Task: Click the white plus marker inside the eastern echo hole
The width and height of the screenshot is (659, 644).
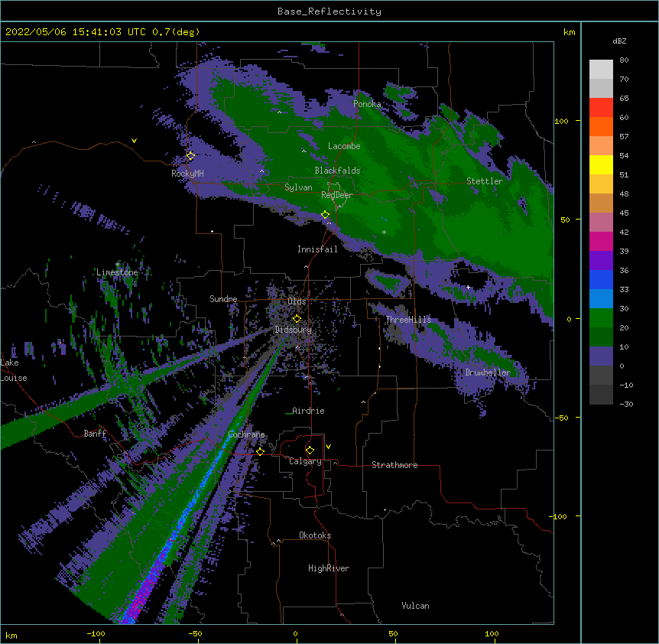Action: tap(468, 287)
